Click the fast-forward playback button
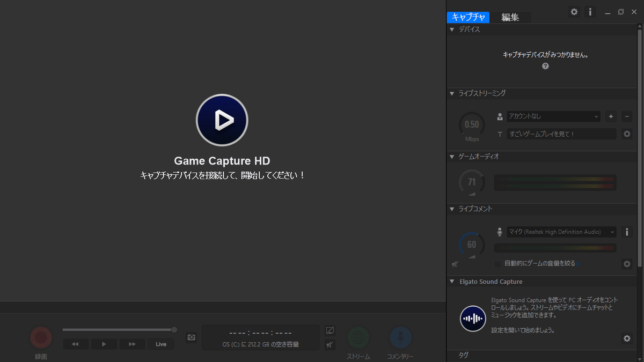 click(133, 344)
